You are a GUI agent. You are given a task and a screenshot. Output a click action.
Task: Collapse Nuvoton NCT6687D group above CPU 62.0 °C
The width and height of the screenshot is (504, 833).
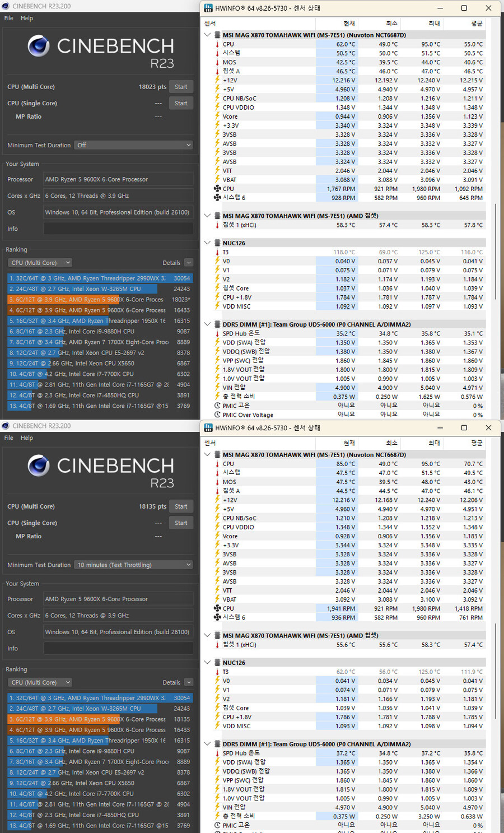click(208, 35)
